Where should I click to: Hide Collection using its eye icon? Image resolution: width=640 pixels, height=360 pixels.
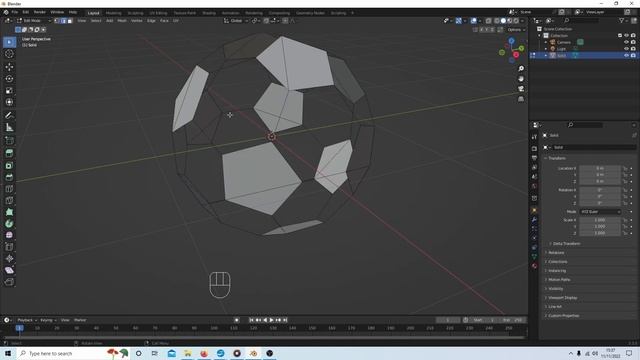[626, 36]
